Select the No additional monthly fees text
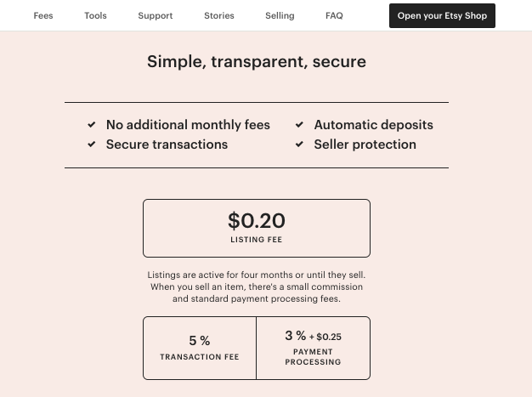The height and width of the screenshot is (397, 532). 188,125
